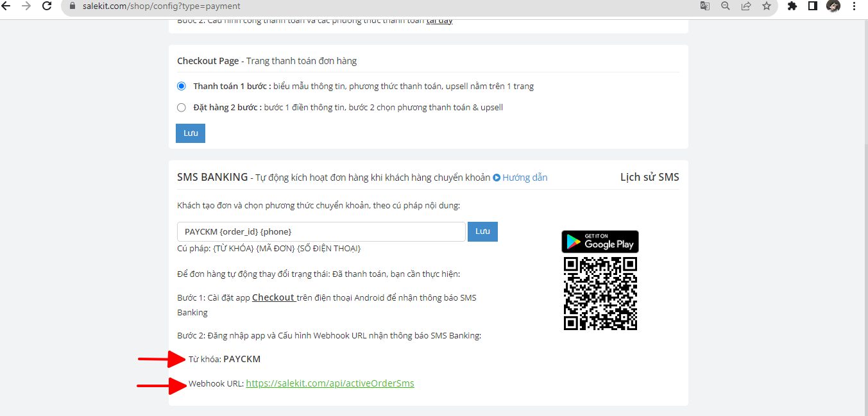The image size is (868, 416).
Task: Click Lưu button beside the syntax field
Action: [x=482, y=231]
